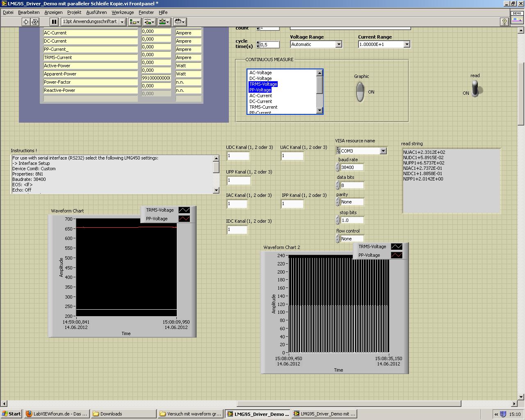Select AC-Current in the continuous measure list
The image size is (525, 420).
pyautogui.click(x=261, y=96)
